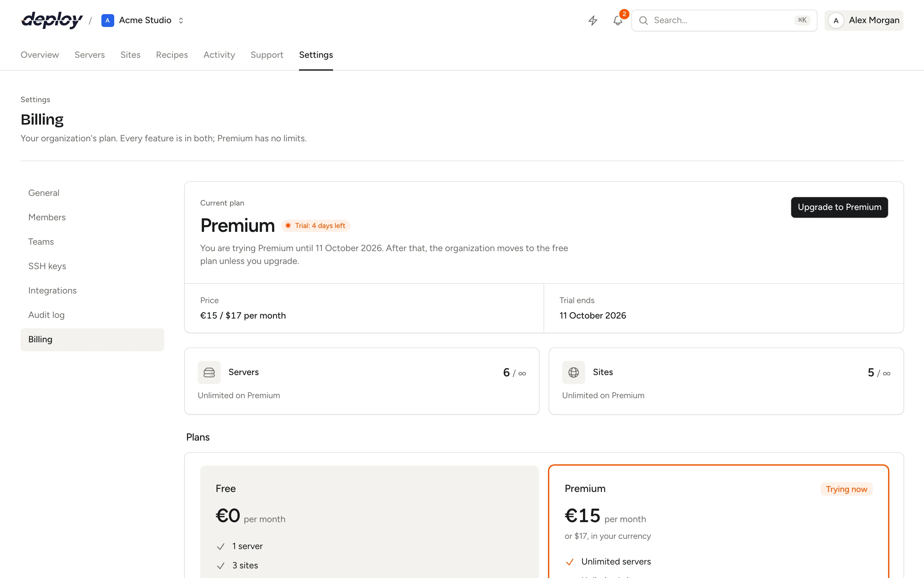924x578 pixels.
Task: Click the search magnifier icon
Action: click(643, 20)
